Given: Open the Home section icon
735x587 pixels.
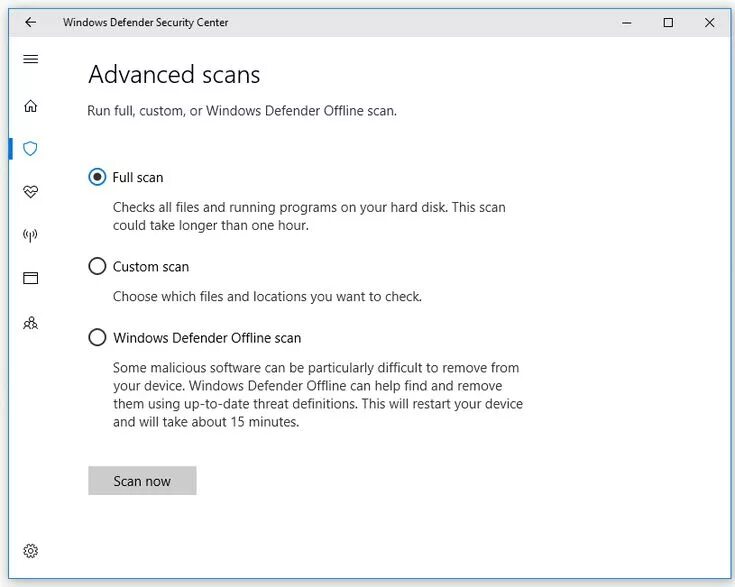Looking at the screenshot, I should [30, 106].
